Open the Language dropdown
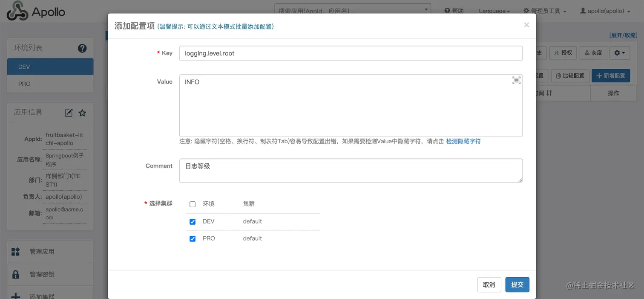The height and width of the screenshot is (299, 644). (494, 11)
